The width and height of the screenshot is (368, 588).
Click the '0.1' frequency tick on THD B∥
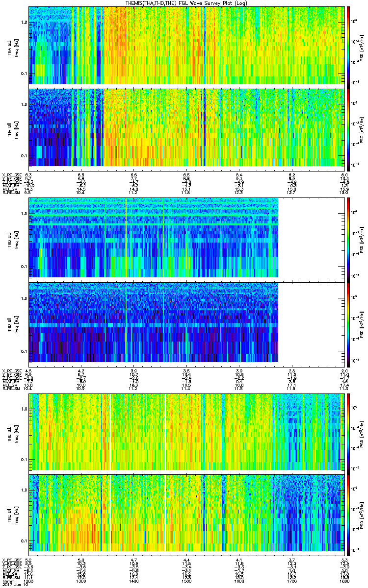click(24, 351)
